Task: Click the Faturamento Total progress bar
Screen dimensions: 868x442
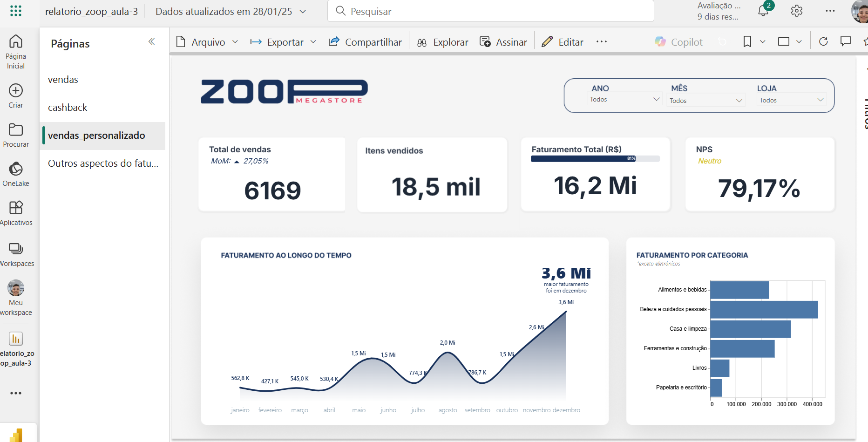Action: coord(595,159)
